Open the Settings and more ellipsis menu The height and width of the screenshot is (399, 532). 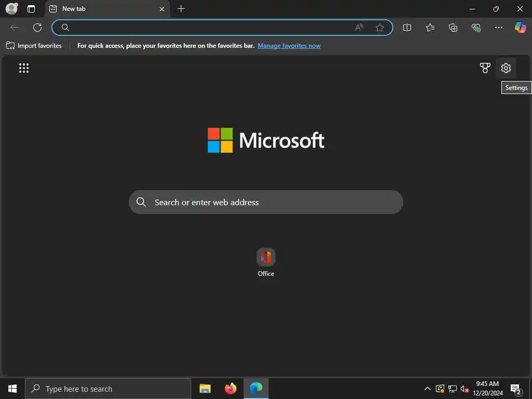click(x=498, y=28)
